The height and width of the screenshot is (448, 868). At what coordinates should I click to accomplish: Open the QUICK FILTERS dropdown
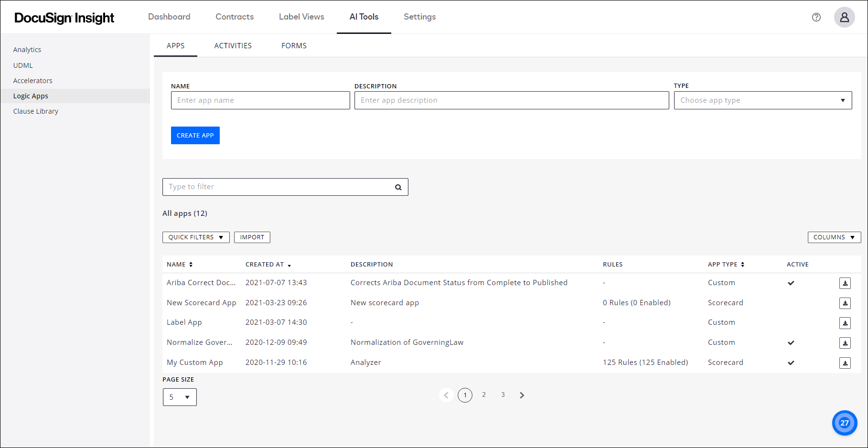(x=196, y=237)
